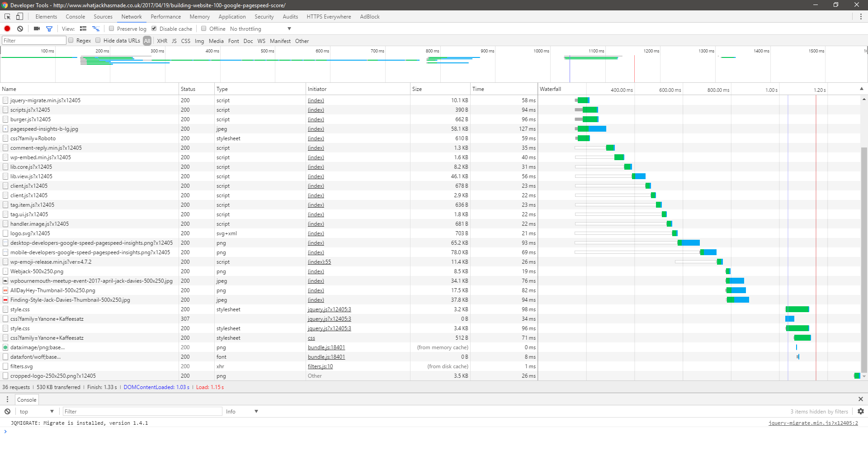
Task: Activate the inspect element picker icon
Action: point(7,17)
